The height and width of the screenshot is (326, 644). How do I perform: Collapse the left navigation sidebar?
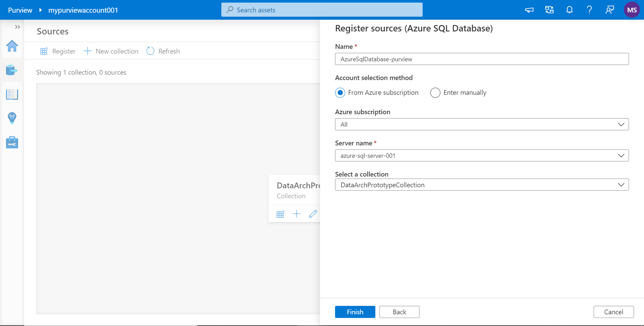pos(17,27)
